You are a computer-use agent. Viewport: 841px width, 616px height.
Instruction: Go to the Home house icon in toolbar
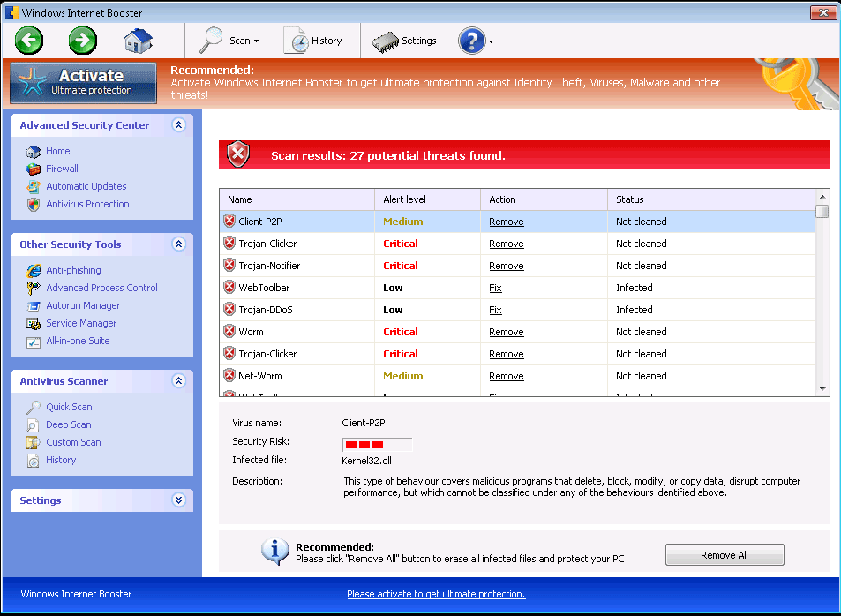point(138,41)
